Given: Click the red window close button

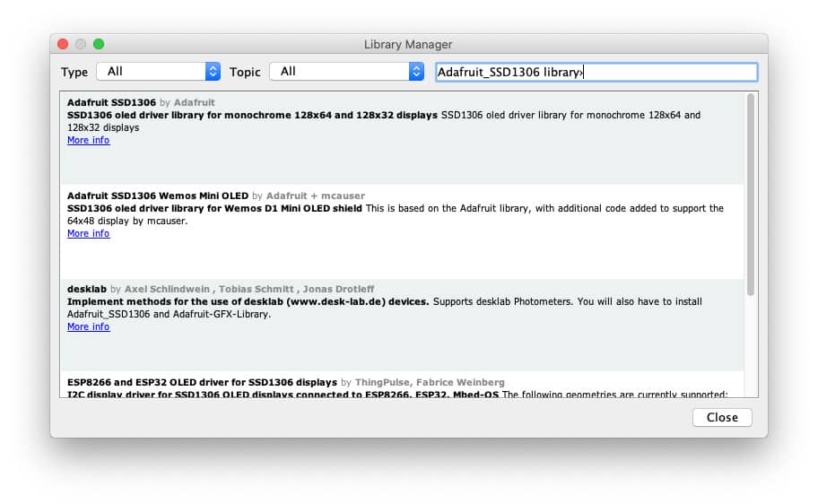Looking at the screenshot, I should pyautogui.click(x=63, y=44).
